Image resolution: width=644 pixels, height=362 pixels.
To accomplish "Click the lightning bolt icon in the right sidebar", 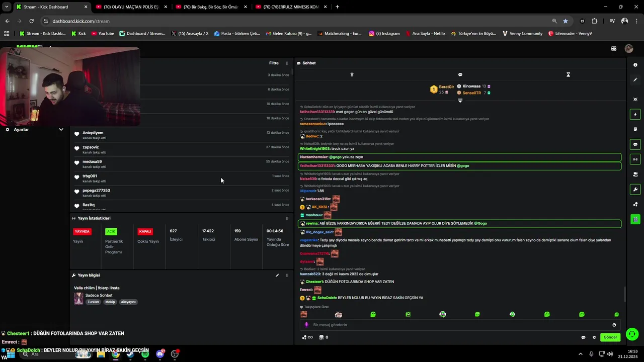I will pos(635,115).
